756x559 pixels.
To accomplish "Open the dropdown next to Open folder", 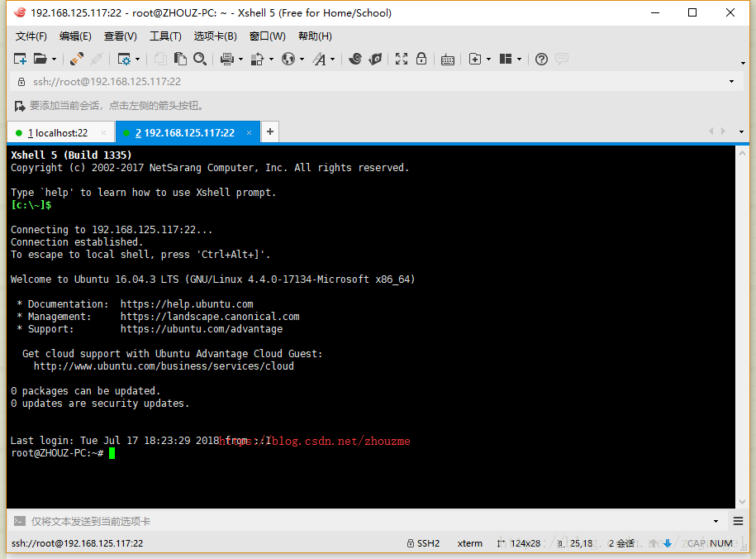I will [54, 60].
